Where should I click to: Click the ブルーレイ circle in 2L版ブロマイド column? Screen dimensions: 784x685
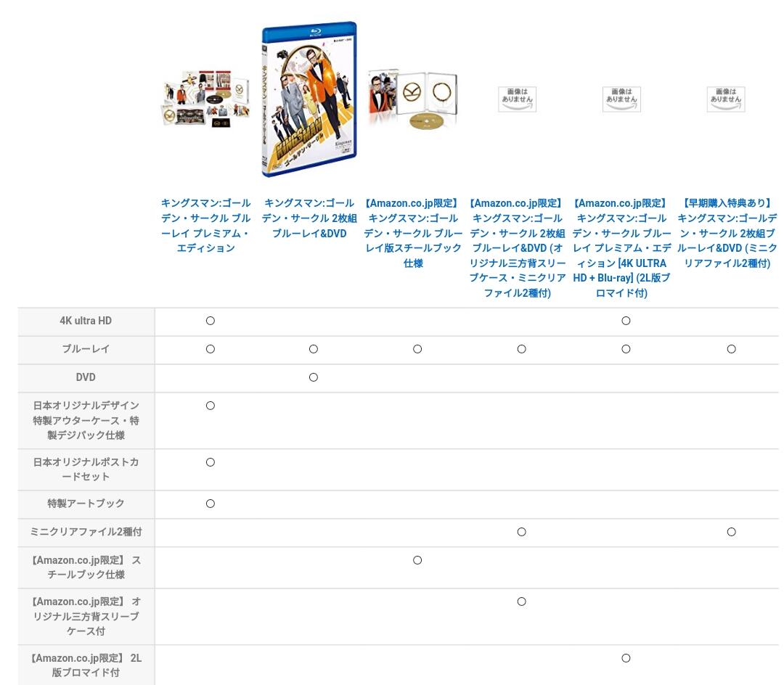(626, 349)
